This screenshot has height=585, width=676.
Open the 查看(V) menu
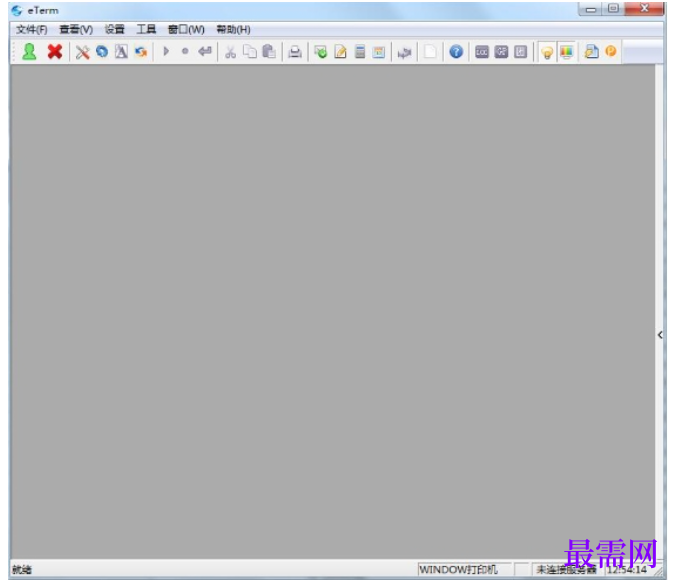point(76,29)
